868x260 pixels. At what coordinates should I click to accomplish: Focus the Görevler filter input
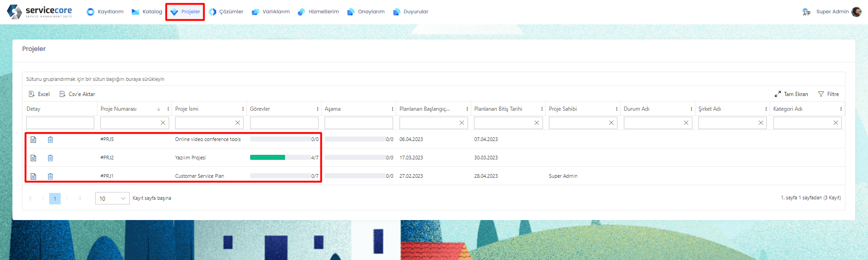coord(284,123)
